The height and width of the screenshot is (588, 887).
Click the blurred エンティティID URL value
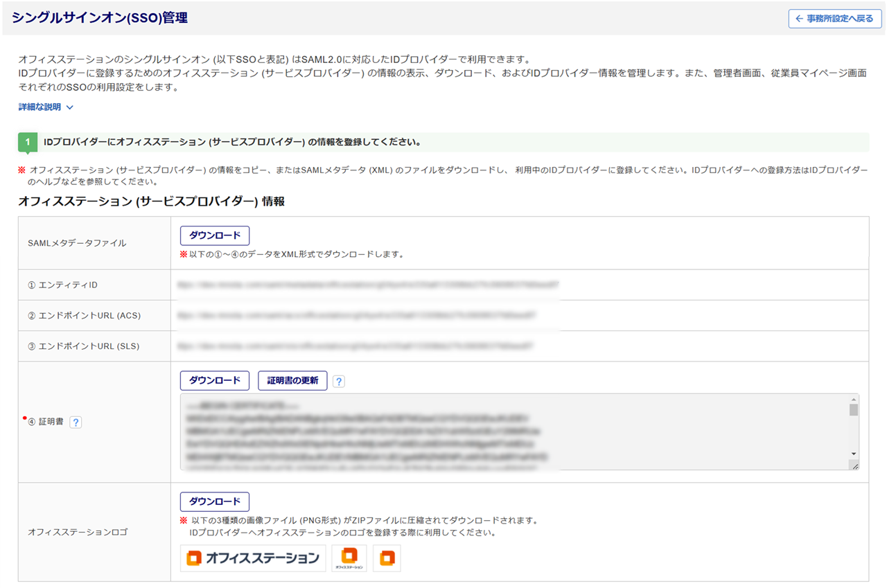(x=367, y=284)
